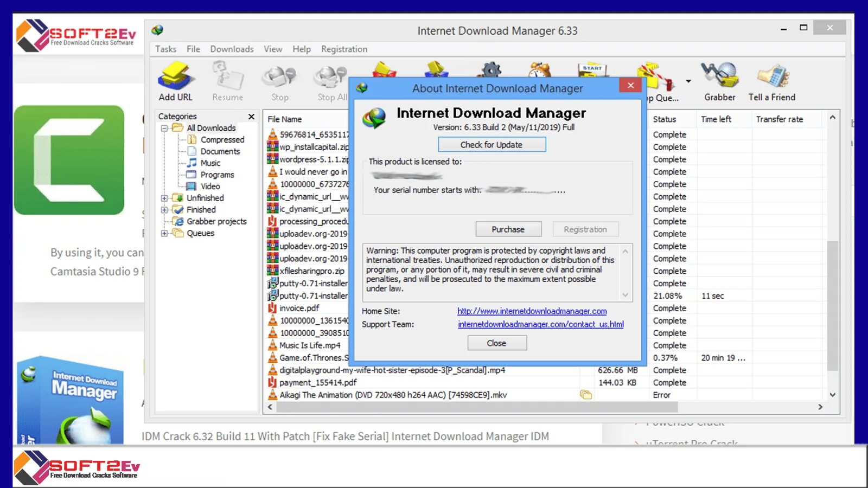Click the Aikagi row description folder icon
The height and width of the screenshot is (488, 868).
(586, 395)
